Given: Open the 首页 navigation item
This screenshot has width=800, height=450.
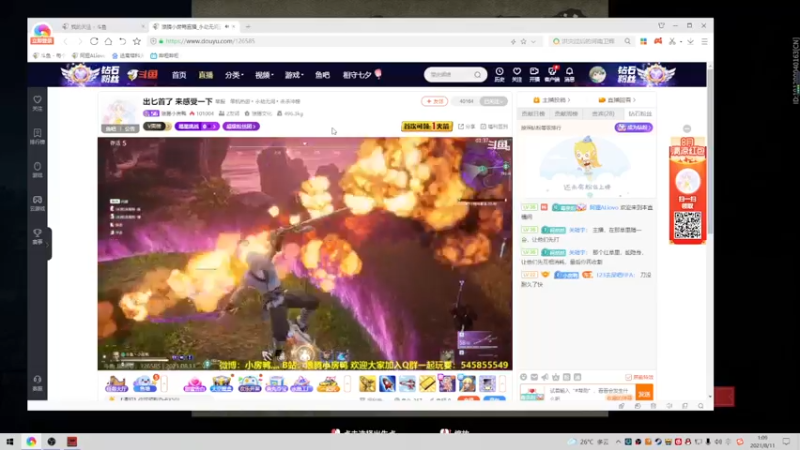Looking at the screenshot, I should tap(179, 75).
